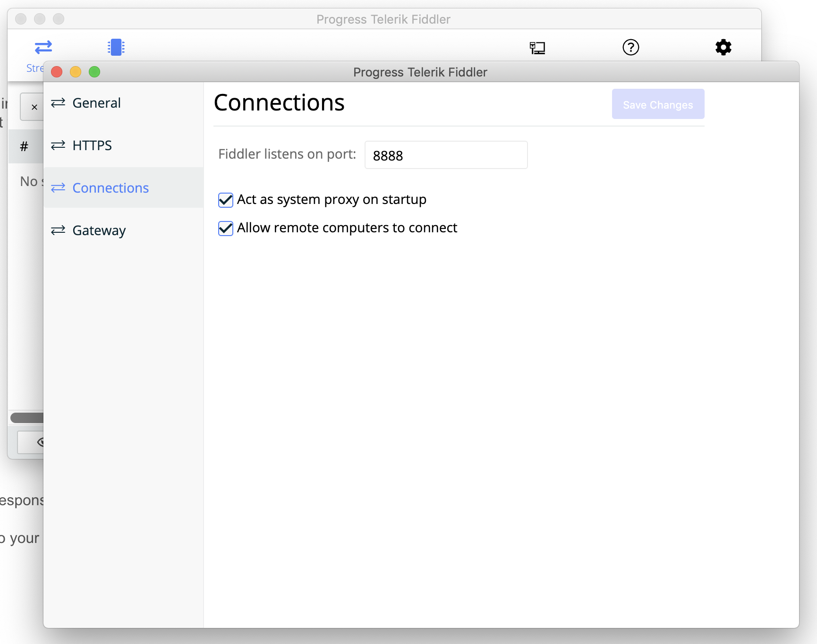Uncheck Act as system proxy on startup
The image size is (817, 644).
(226, 200)
